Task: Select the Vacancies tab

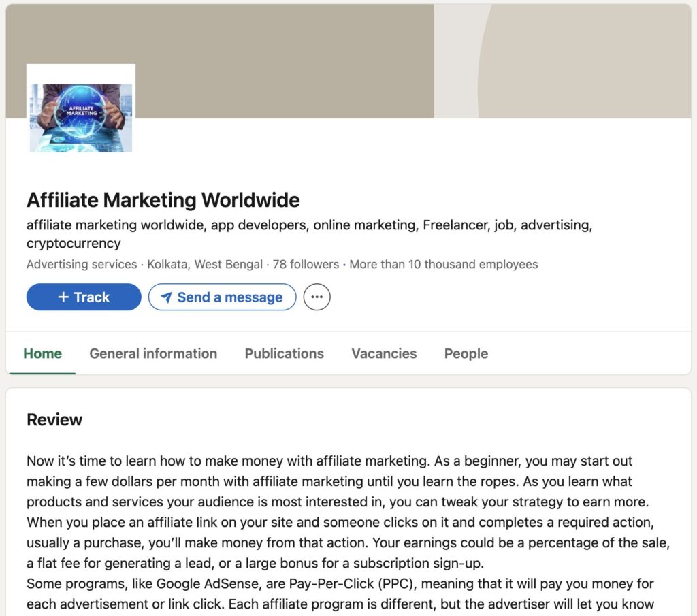Action: coord(384,353)
